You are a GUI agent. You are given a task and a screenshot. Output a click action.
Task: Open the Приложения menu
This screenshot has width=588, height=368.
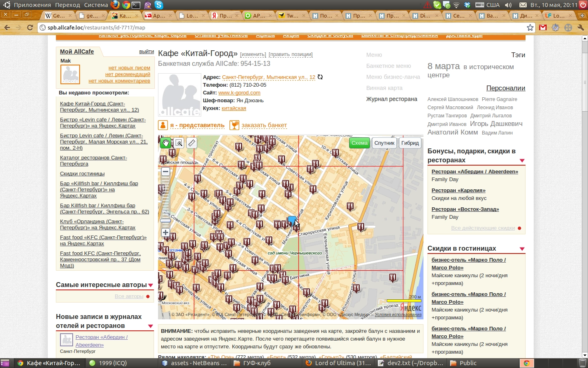click(32, 5)
